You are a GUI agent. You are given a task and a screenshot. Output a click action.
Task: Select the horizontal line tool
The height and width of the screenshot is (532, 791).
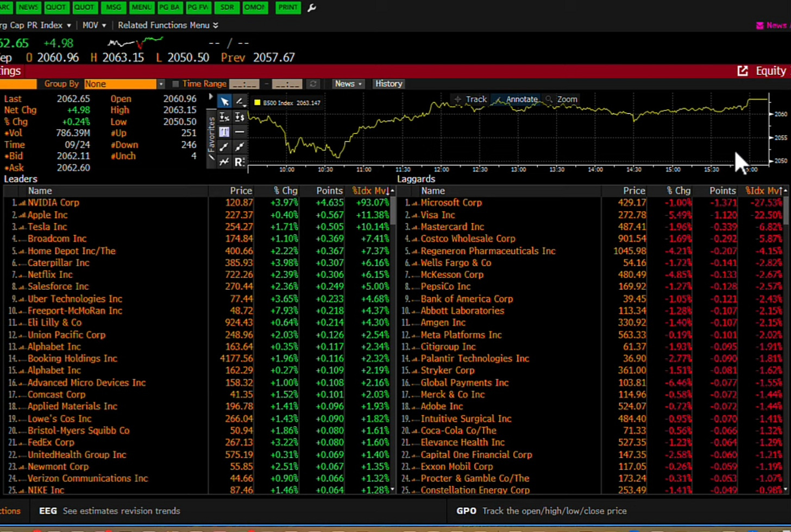pos(239,132)
